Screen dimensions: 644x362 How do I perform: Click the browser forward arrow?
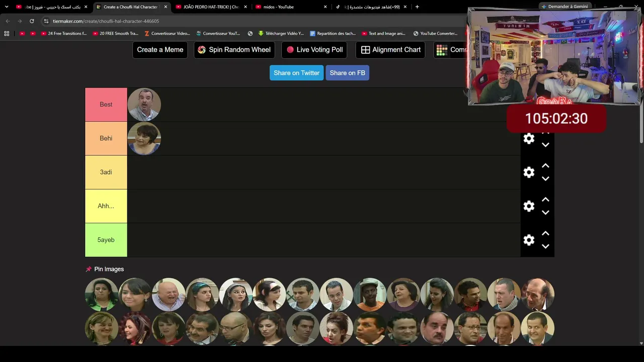(20, 21)
